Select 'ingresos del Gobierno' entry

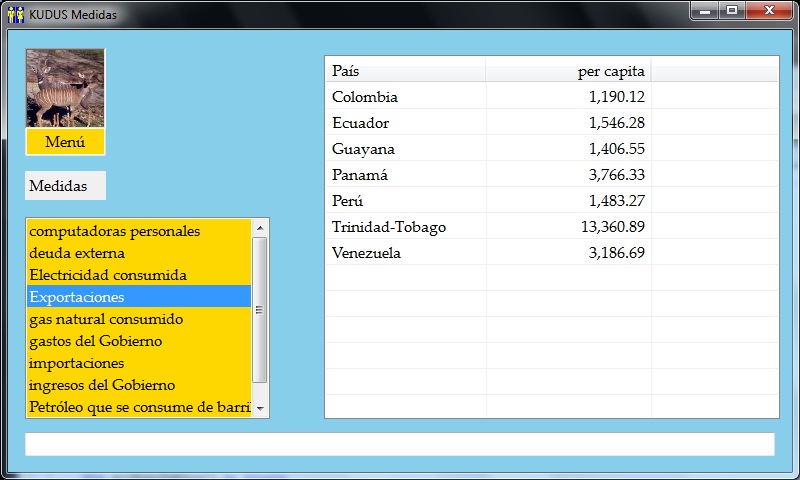pyautogui.click(x=102, y=385)
